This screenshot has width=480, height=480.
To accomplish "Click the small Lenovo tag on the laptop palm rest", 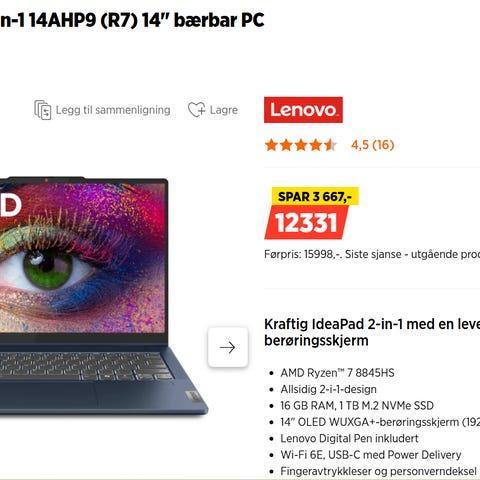I will pos(193,396).
